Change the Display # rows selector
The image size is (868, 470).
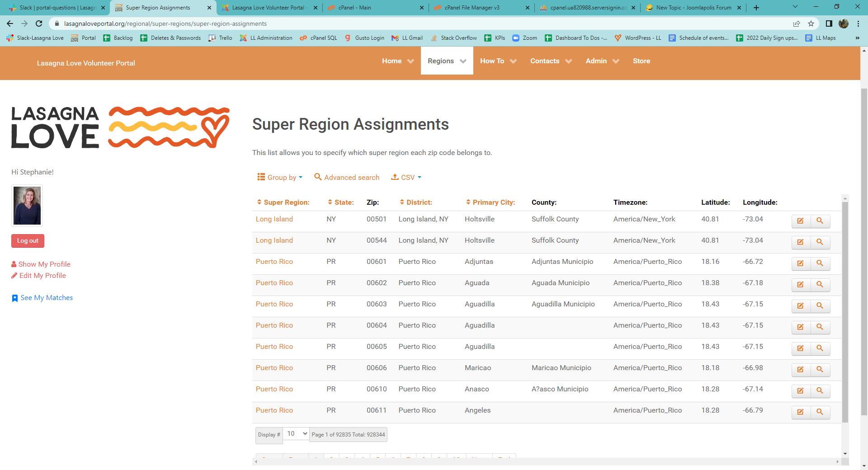pos(297,434)
